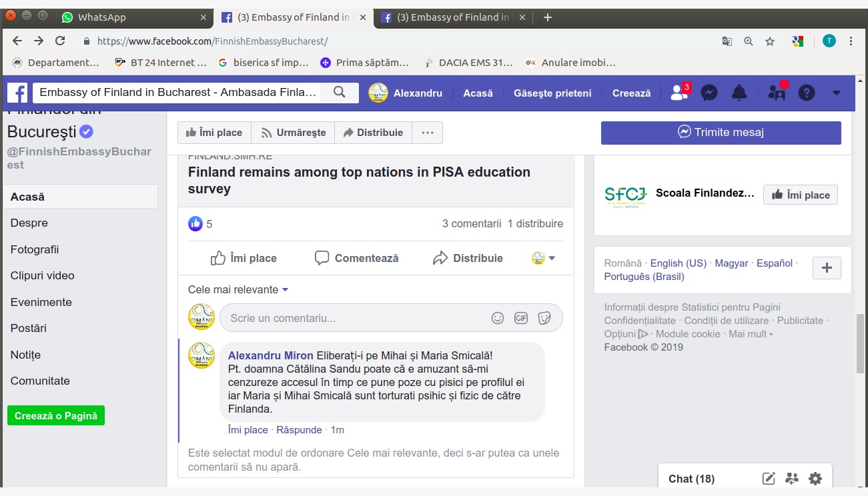Open DACIA EMS 31 bookmark
868x496 pixels.
(x=468, y=63)
